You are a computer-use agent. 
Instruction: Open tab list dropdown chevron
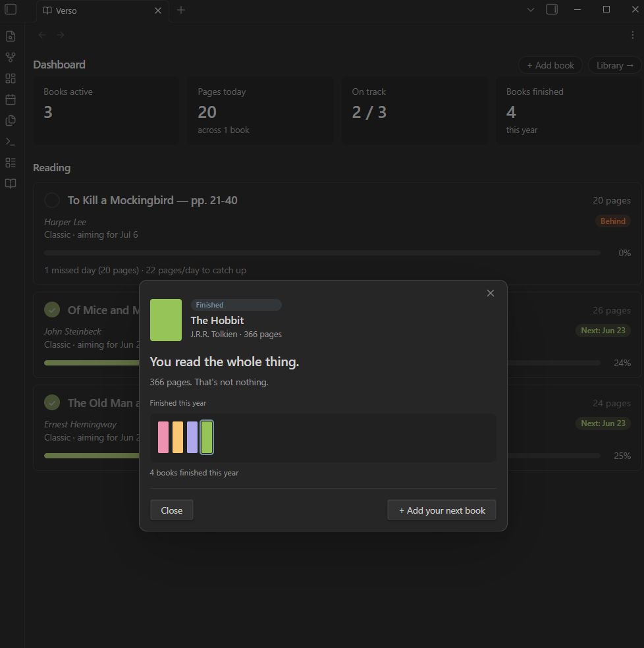[531, 9]
